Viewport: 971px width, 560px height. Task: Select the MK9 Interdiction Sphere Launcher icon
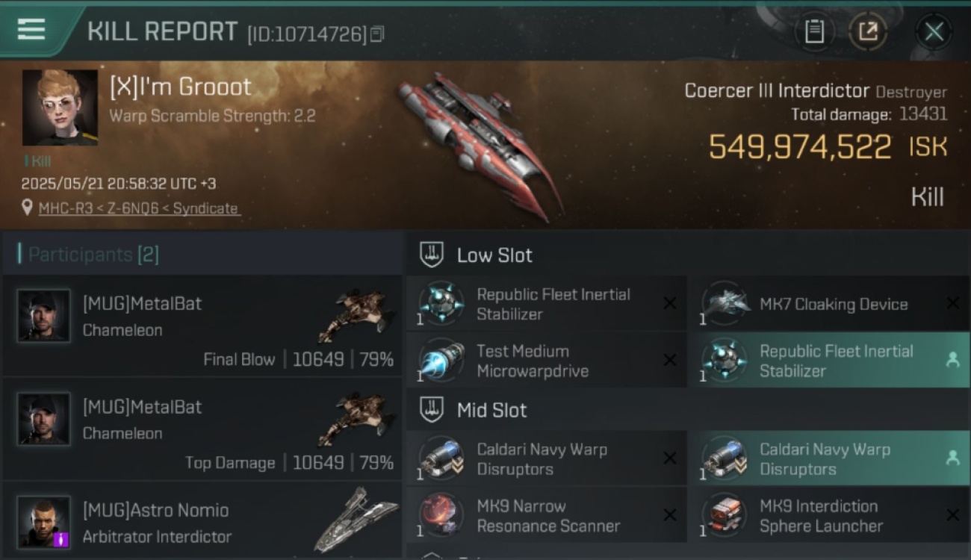725,515
